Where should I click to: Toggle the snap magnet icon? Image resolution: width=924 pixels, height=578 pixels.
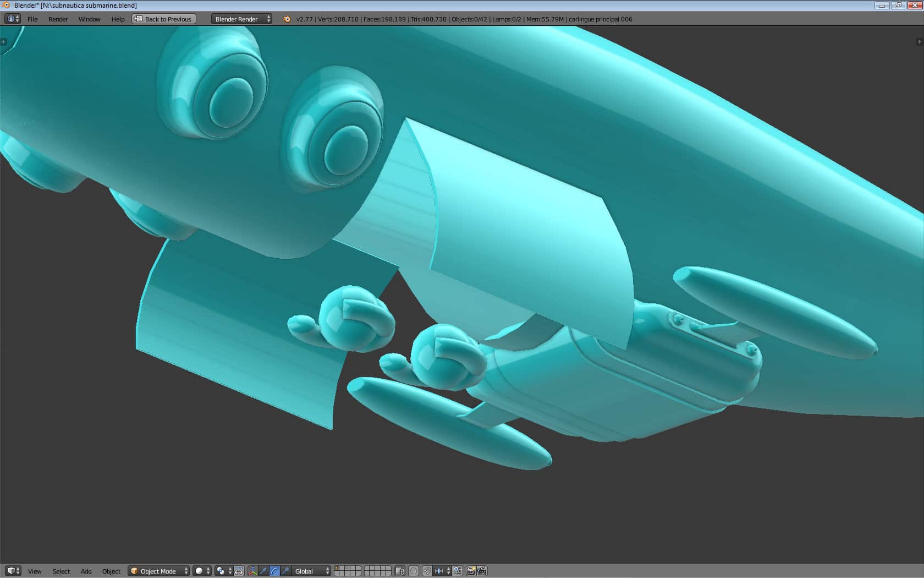pos(427,571)
